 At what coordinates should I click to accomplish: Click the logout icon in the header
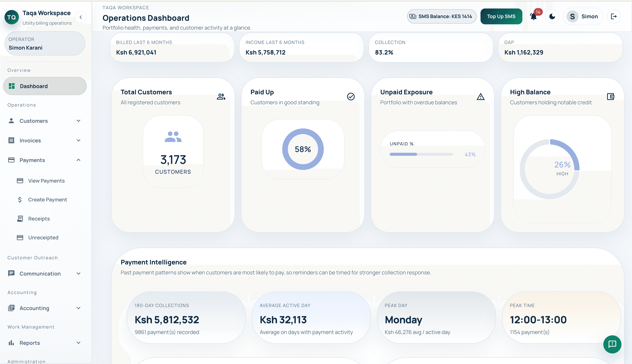[x=614, y=16]
